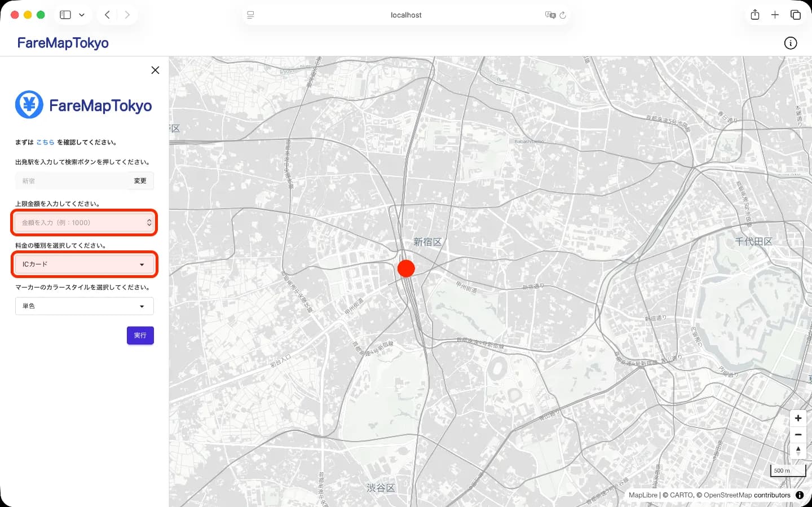The width and height of the screenshot is (812, 507).
Task: Click the 実行 execute button
Action: click(x=140, y=335)
